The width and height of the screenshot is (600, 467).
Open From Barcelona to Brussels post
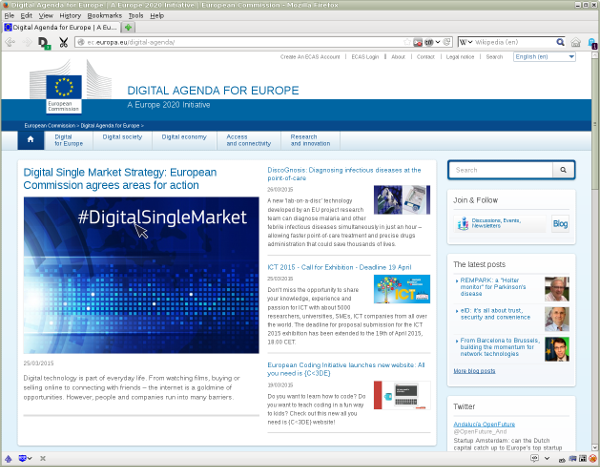point(500,347)
